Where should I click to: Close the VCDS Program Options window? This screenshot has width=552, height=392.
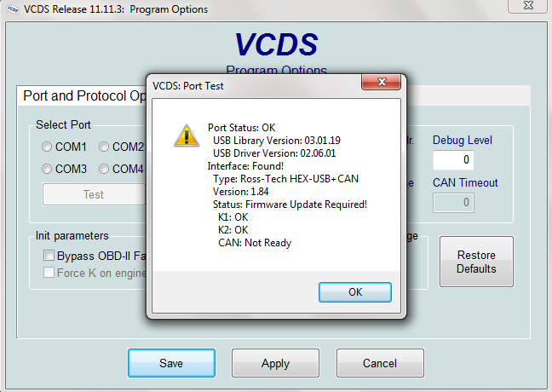[x=527, y=8]
